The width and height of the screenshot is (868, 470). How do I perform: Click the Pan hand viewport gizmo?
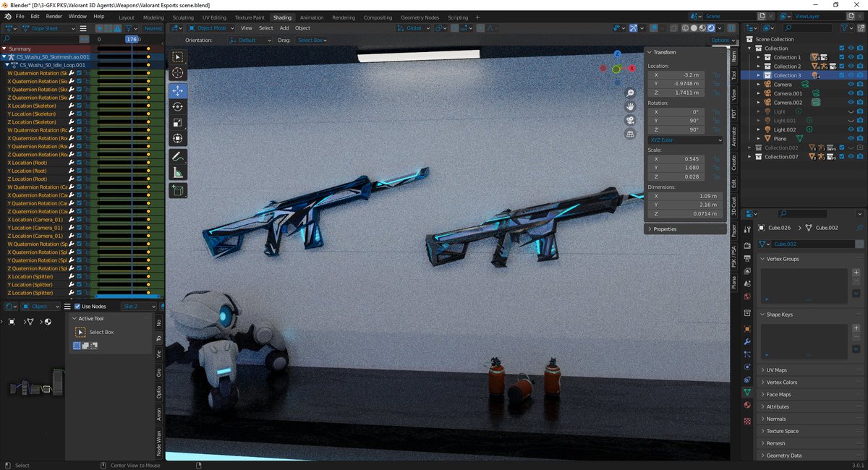pos(631,107)
